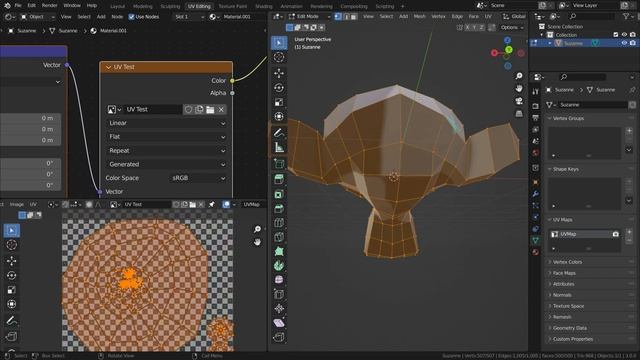
Task: Open image with folder button in node
Action: (x=210, y=109)
